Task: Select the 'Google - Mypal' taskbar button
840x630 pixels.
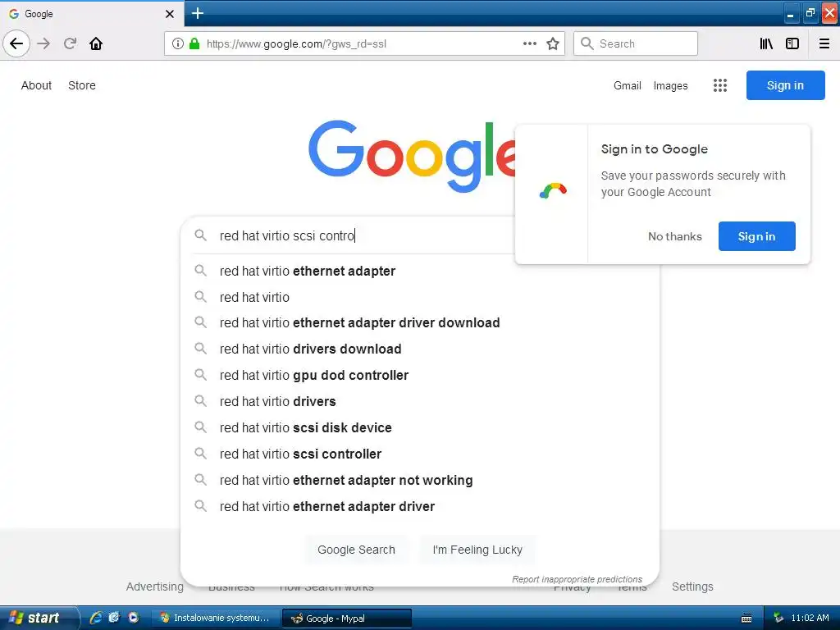Action: [x=347, y=619]
